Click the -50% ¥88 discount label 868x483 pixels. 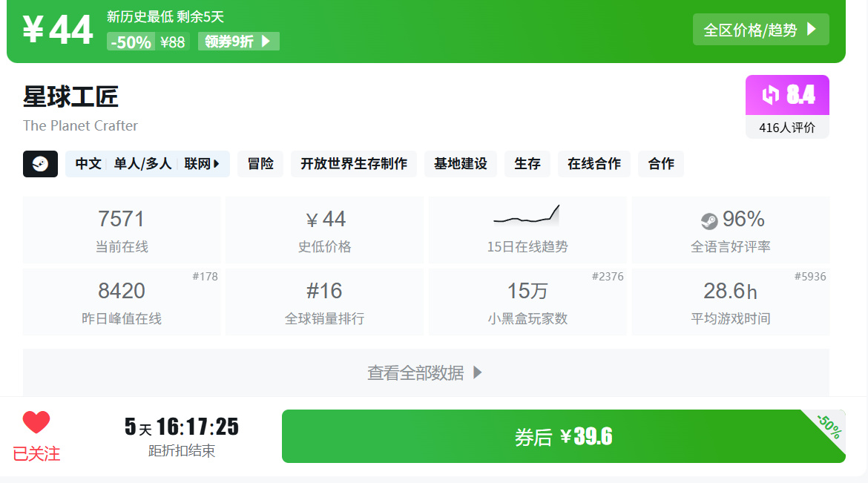point(148,42)
